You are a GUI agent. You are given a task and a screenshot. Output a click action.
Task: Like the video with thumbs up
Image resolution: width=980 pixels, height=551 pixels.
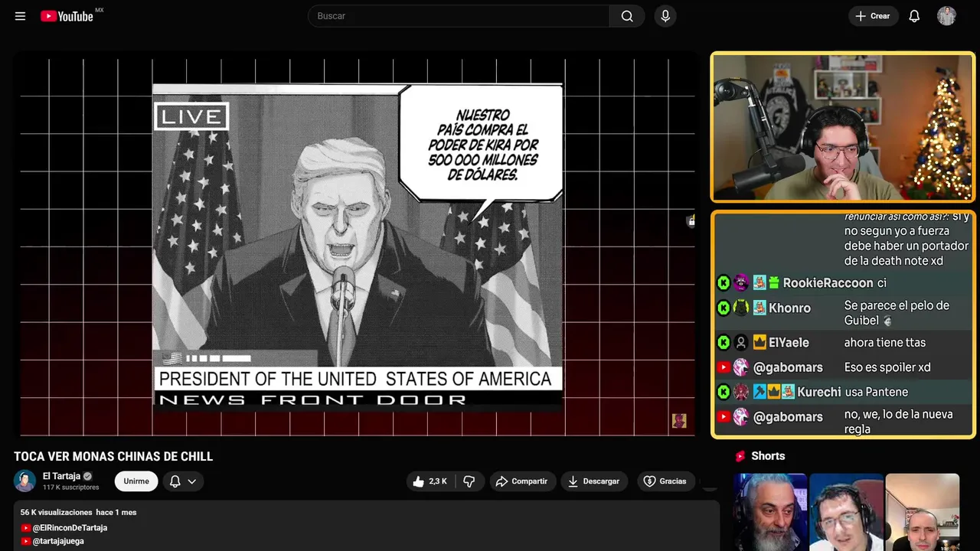click(x=430, y=481)
